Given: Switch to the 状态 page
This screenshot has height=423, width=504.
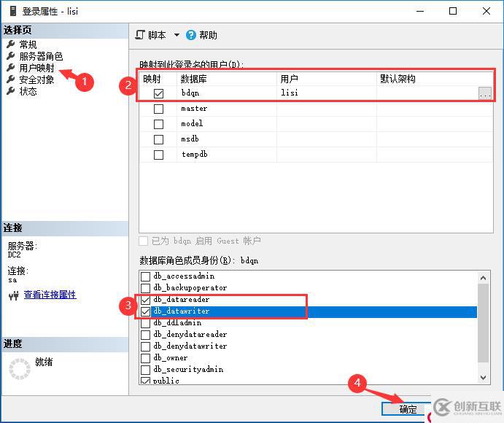Looking at the screenshot, I should tap(28, 91).
